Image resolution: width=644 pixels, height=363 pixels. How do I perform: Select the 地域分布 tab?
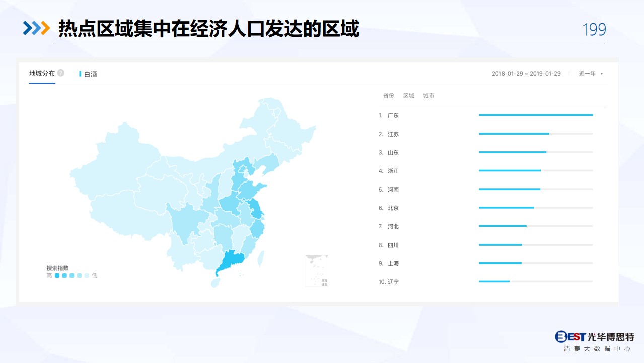pyautogui.click(x=42, y=73)
